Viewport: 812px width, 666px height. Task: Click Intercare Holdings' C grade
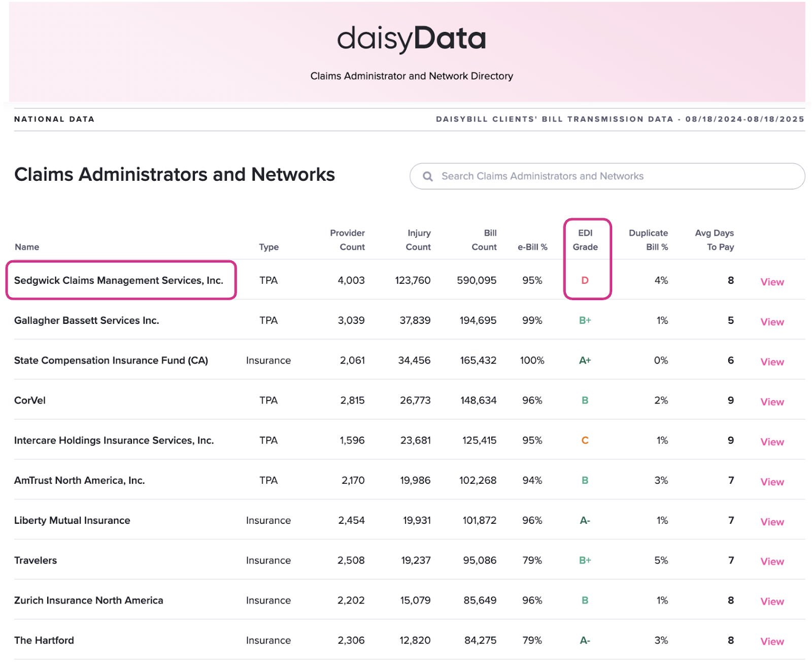(585, 441)
